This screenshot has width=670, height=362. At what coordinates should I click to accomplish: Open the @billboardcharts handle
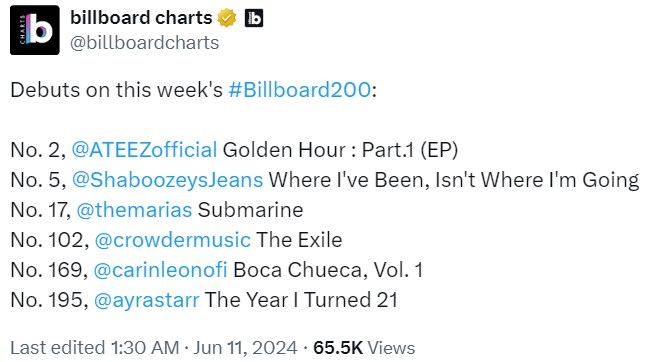[144, 43]
